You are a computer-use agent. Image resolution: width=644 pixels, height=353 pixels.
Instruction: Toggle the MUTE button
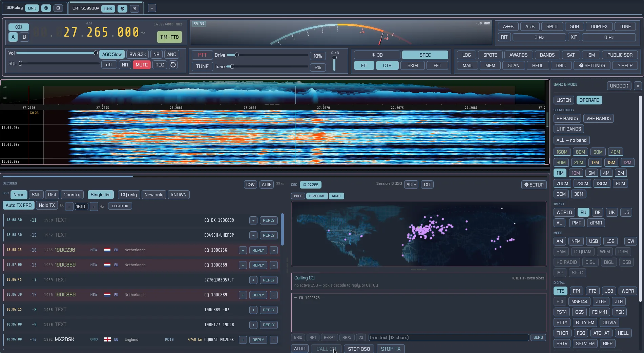pos(142,65)
